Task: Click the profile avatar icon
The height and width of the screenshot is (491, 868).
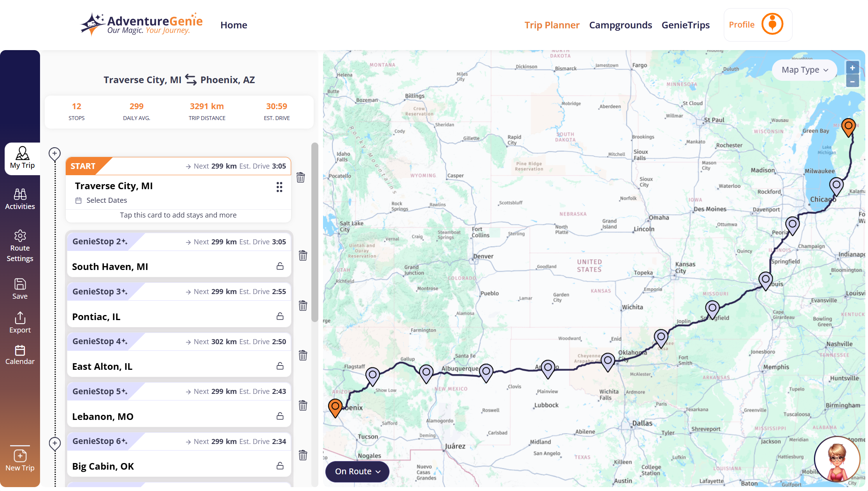Action: (x=772, y=24)
